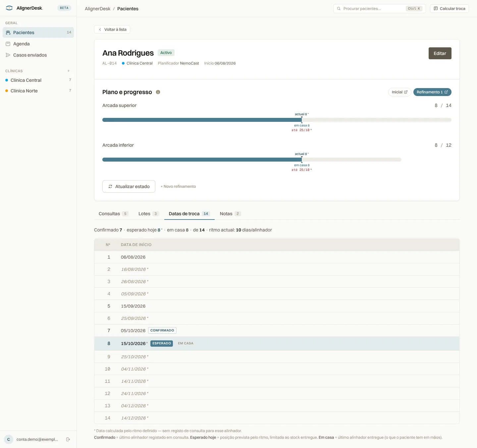Click the AlignerDesk logo icon
This screenshot has height=448, width=477.
(x=9, y=8)
